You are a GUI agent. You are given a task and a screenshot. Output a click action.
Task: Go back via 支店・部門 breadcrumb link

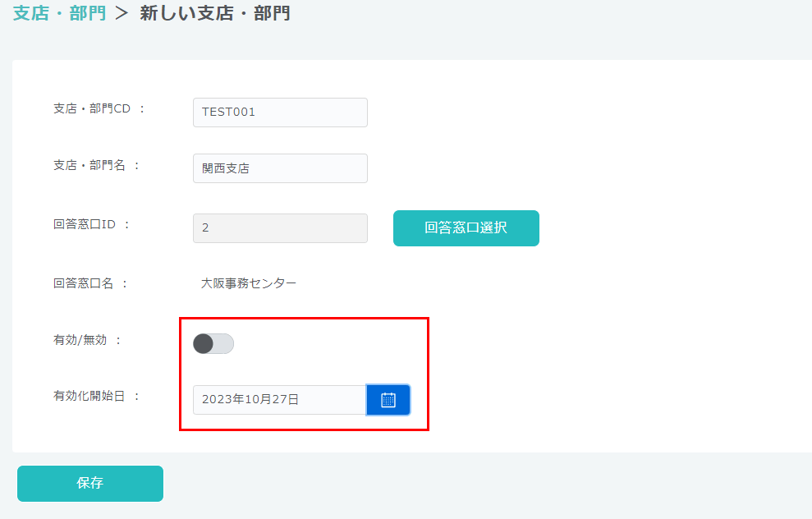(59, 14)
